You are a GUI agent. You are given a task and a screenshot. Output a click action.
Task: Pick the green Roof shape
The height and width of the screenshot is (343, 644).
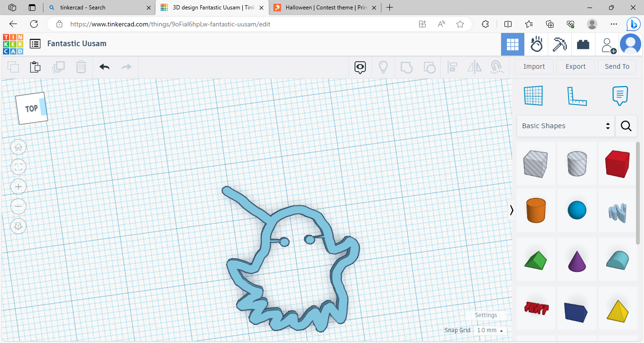point(536,260)
